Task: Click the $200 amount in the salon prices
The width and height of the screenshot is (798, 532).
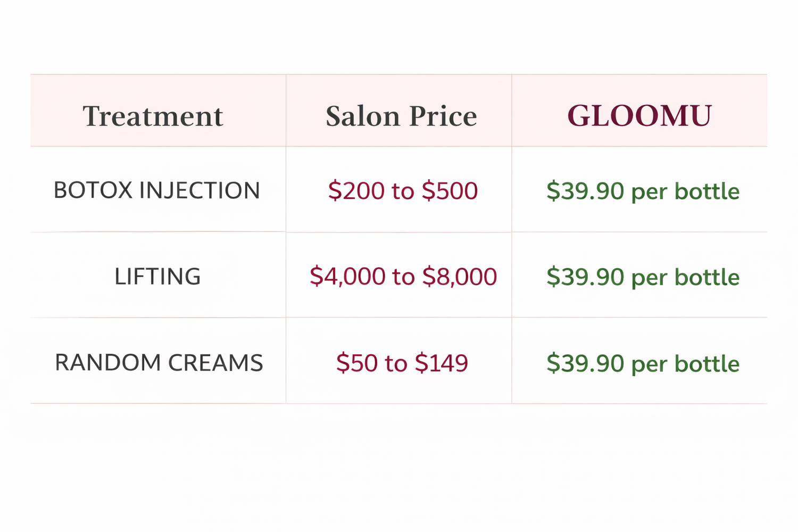Action: click(x=356, y=191)
